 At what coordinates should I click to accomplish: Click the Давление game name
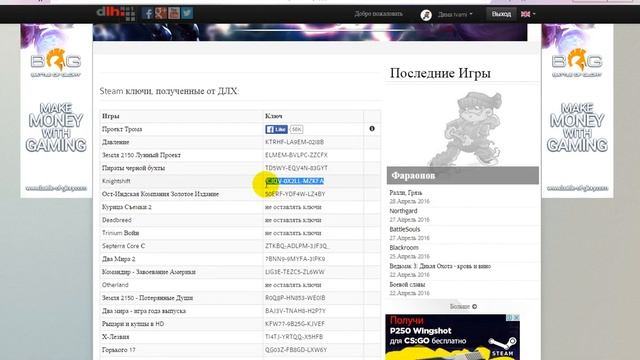116,142
